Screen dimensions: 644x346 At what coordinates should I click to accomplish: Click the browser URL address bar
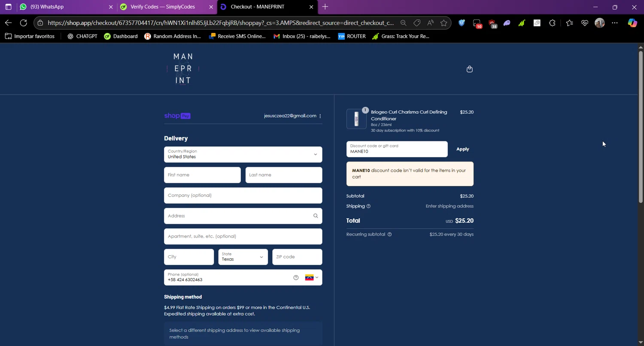[221, 23]
